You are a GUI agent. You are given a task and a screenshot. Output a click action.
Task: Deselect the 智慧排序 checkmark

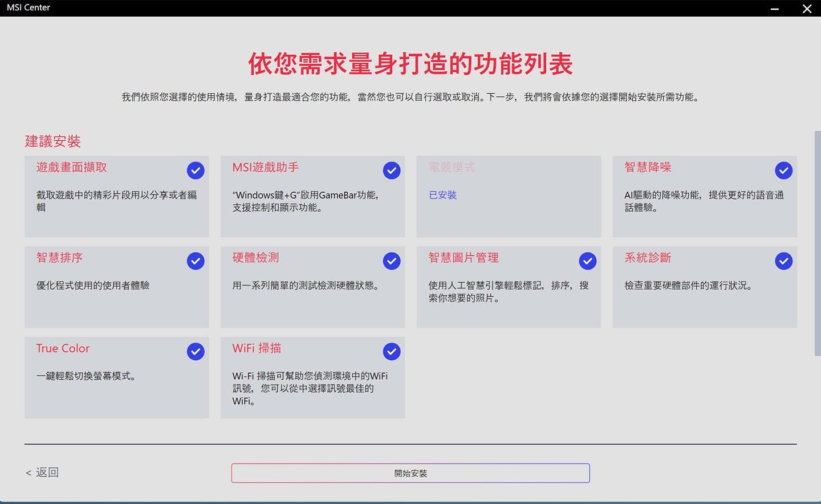(196, 261)
